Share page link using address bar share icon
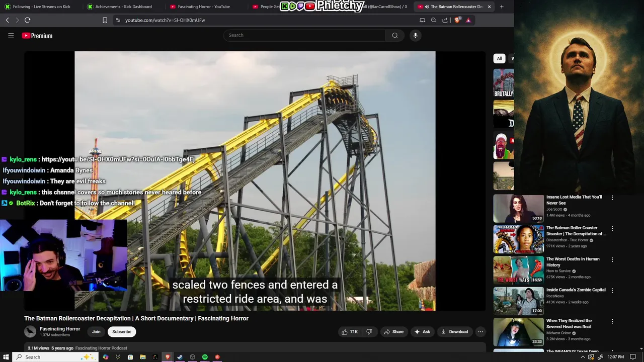 pos(445,20)
